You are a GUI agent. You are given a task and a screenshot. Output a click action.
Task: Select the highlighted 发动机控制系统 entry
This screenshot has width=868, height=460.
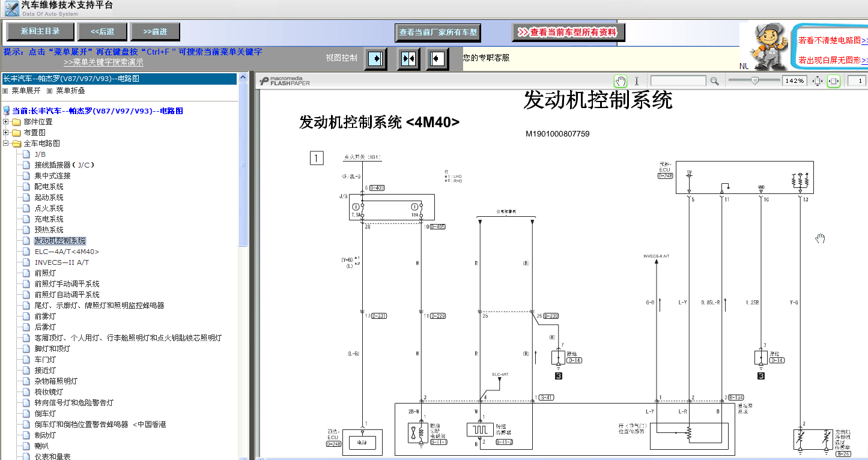coord(60,241)
